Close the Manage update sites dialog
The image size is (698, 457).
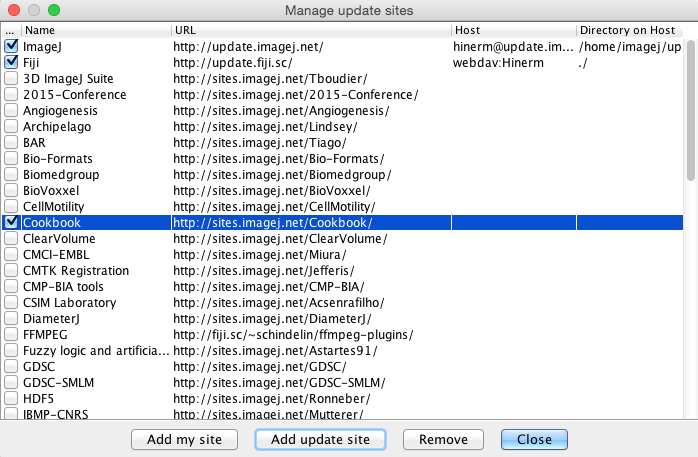pos(534,440)
